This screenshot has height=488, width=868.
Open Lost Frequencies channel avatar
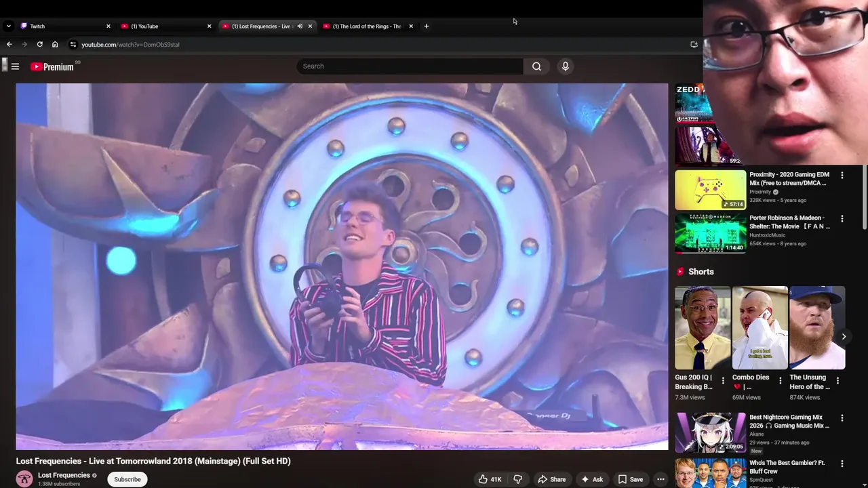(x=24, y=479)
